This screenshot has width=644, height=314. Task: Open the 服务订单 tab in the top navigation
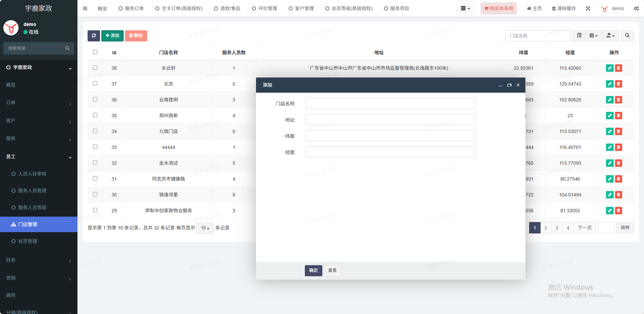[131, 8]
